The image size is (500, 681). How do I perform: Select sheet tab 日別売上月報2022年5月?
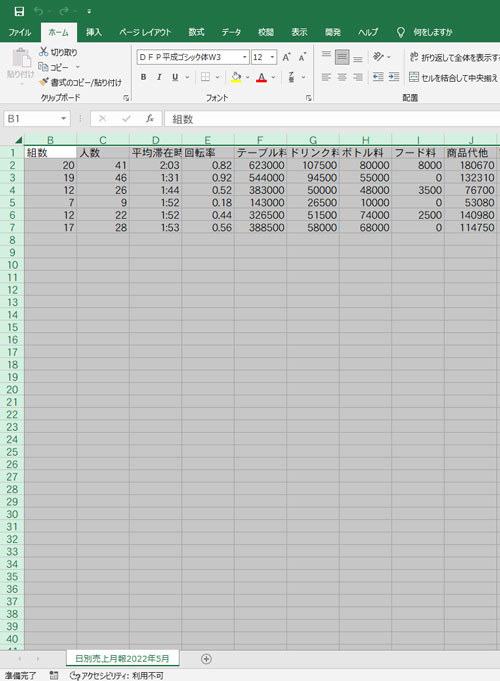pyautogui.click(x=122, y=658)
